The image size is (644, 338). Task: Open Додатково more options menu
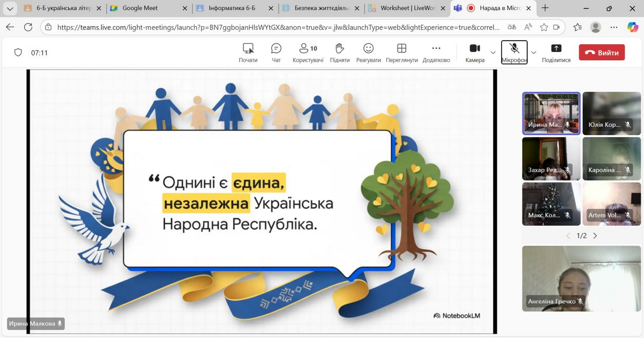(436, 52)
